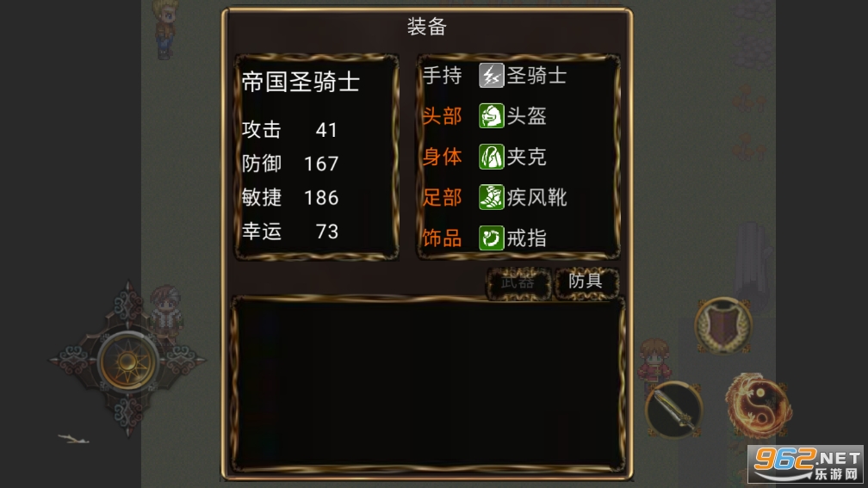Select the 头部 equipment slot label
The width and height of the screenshot is (868, 488).
click(x=442, y=116)
